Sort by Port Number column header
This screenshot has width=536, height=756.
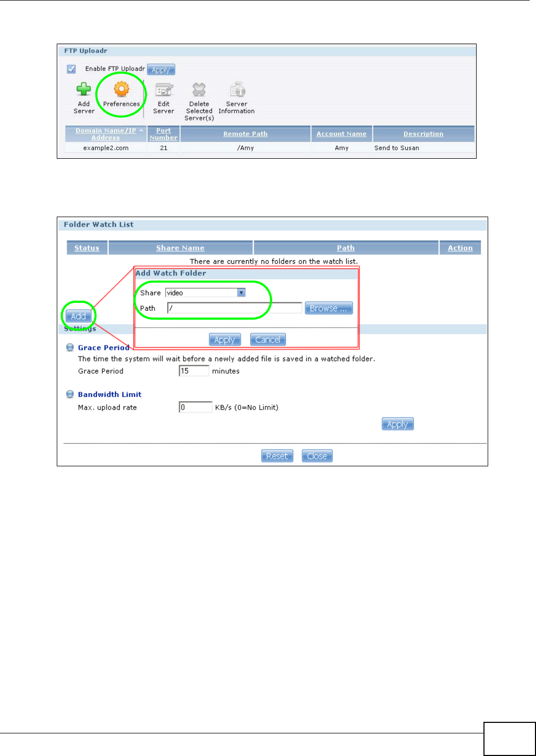tap(163, 134)
